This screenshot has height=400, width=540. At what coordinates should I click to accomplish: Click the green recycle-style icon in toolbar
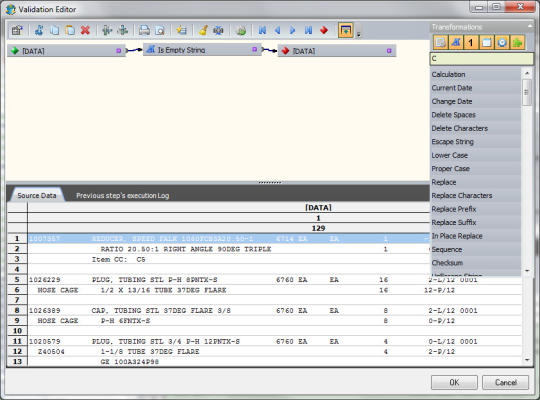click(x=241, y=30)
